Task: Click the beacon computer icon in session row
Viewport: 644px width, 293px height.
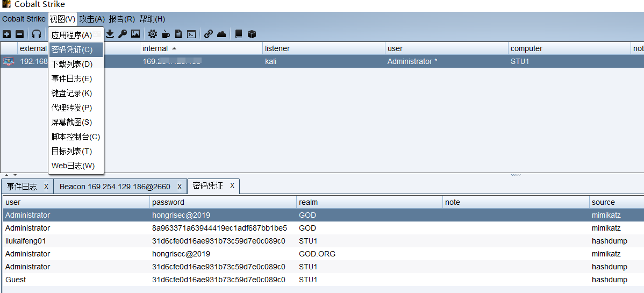Action: tap(8, 61)
